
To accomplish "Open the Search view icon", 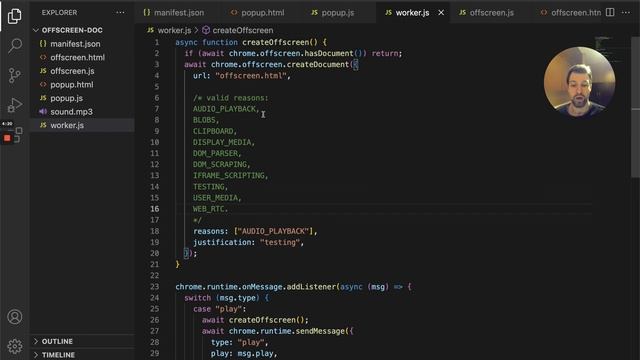I will tap(15, 45).
